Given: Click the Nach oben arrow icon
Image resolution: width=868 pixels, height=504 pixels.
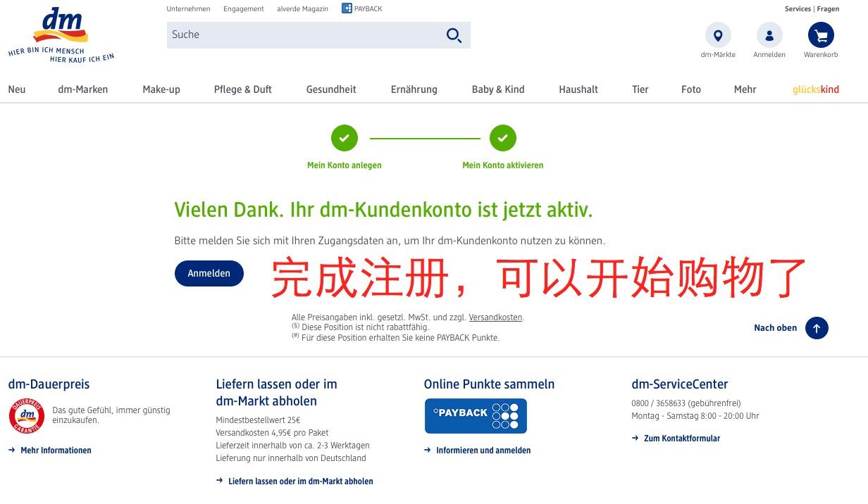Looking at the screenshot, I should (x=817, y=328).
